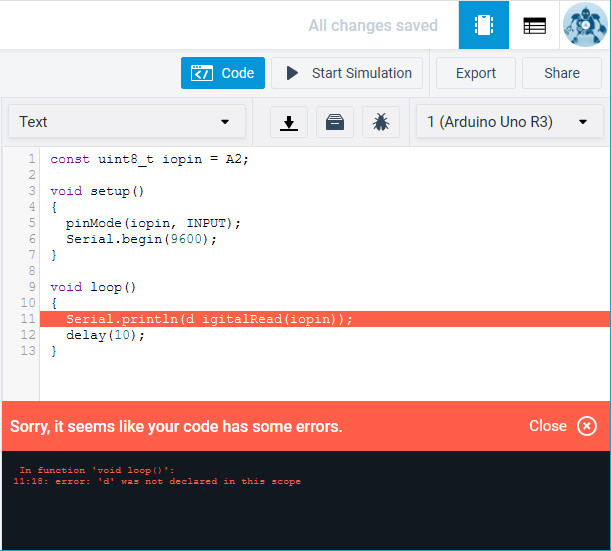This screenshot has width=611, height=551.
Task: Open the Text editing mode dropdown
Action: [127, 122]
